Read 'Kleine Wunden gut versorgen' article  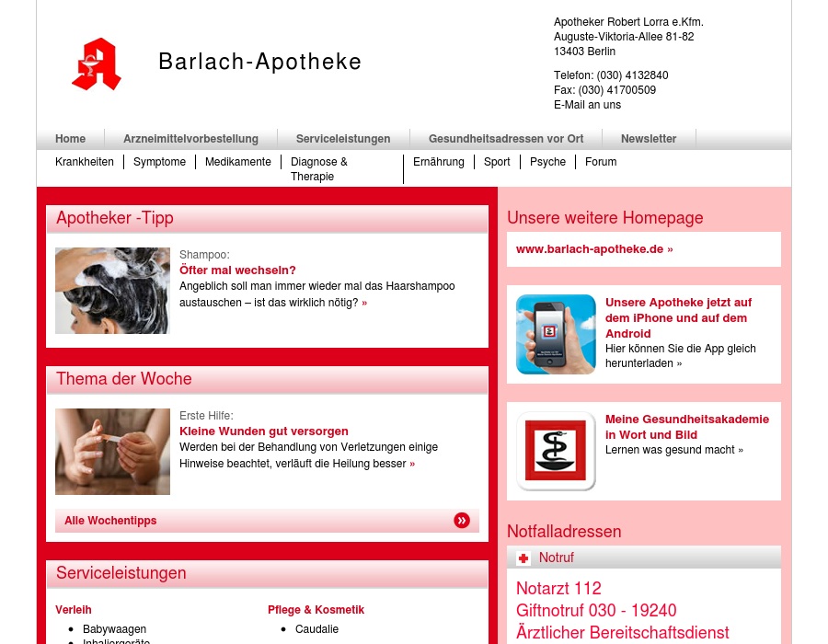(264, 431)
